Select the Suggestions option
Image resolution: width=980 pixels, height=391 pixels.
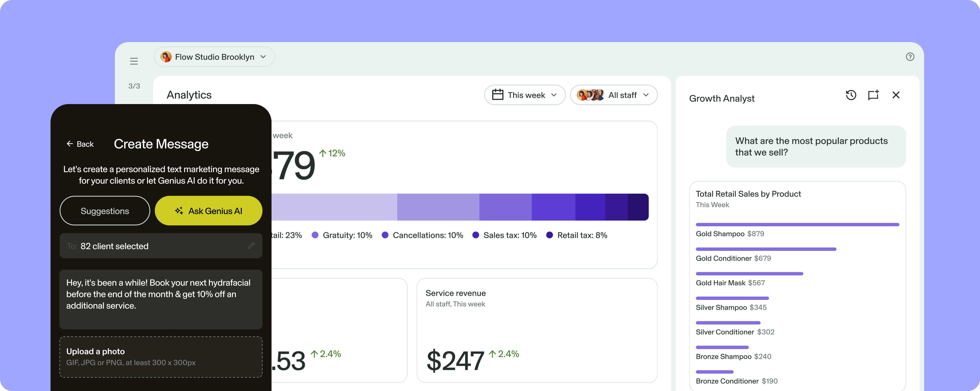(x=105, y=211)
